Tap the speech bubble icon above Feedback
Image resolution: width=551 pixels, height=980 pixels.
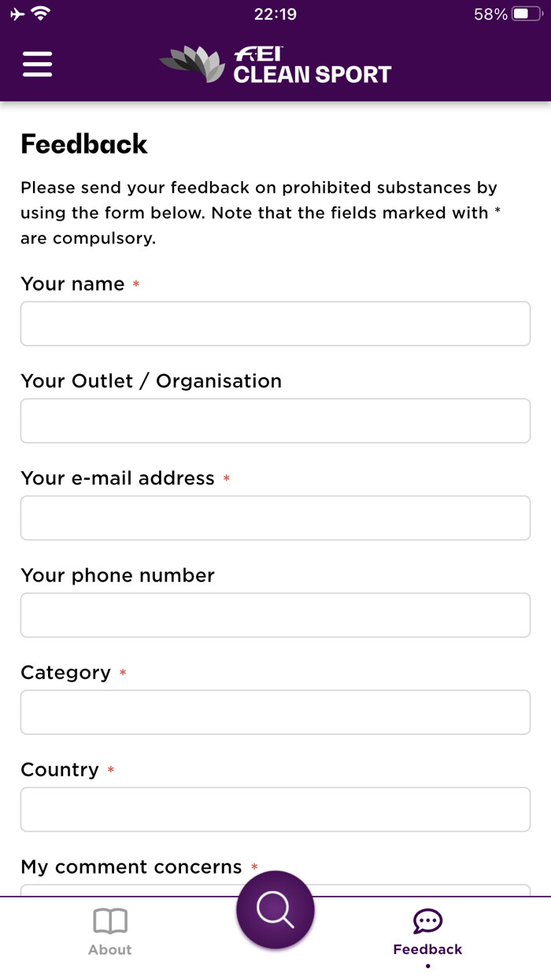[427, 919]
